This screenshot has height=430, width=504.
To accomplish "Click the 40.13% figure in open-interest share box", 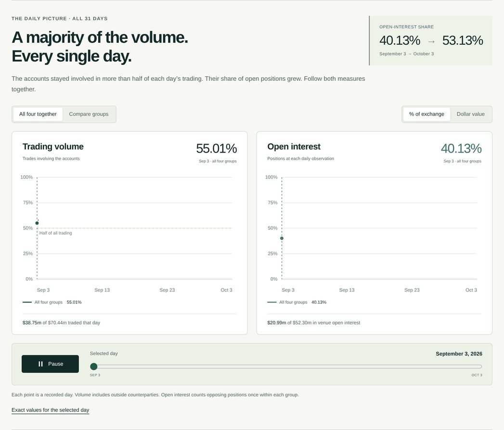I will [x=400, y=40].
